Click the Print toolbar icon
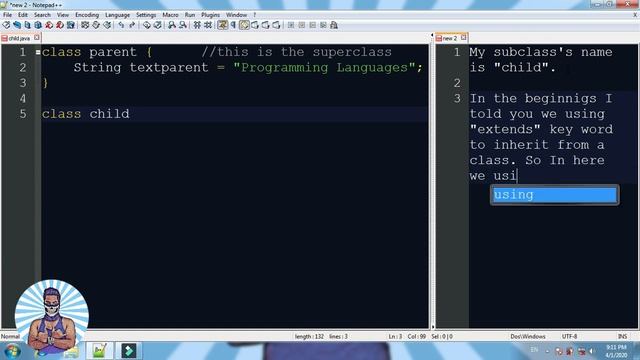This screenshot has height=360, width=640. click(x=71, y=25)
